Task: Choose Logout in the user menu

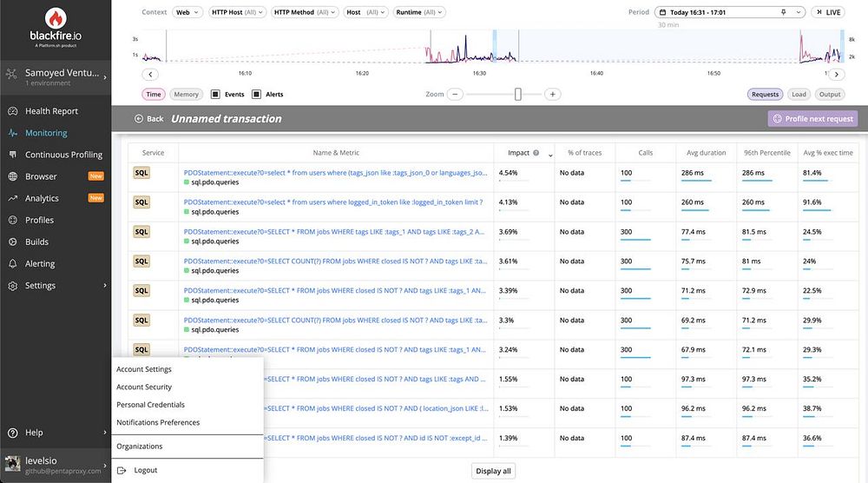Action: point(146,470)
